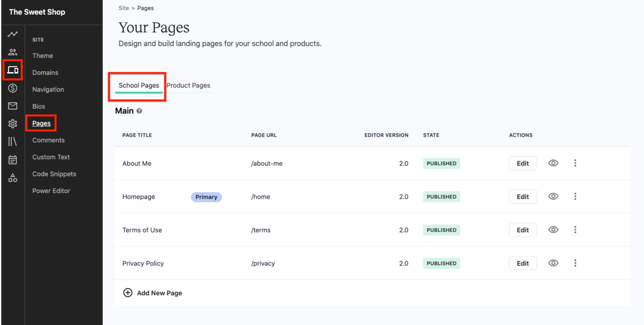Click the Pages breadcrumb item
The height and width of the screenshot is (325, 644).
tap(145, 8)
